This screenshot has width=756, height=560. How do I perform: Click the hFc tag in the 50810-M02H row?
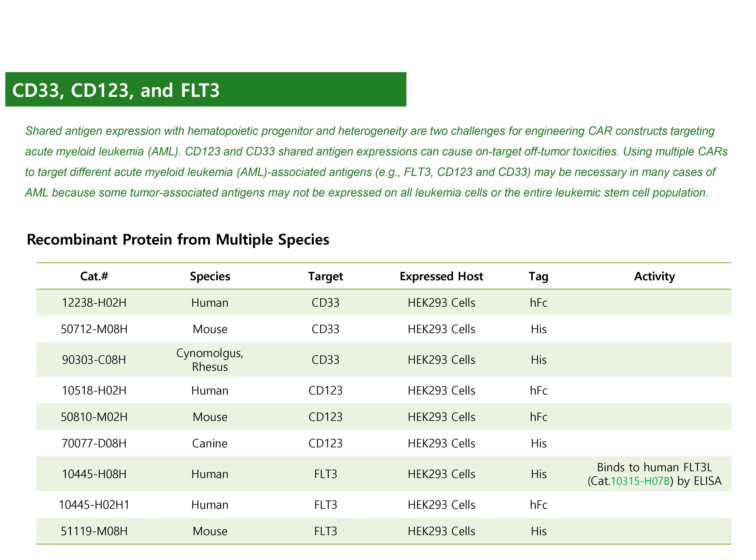538,417
